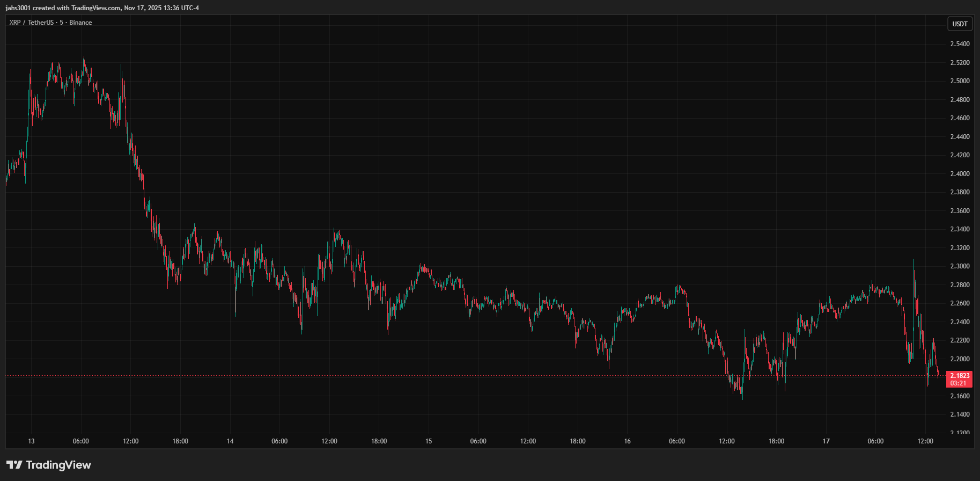The height and width of the screenshot is (481, 980).
Task: Click the 2.1600 price axis label
Action: (x=960, y=396)
